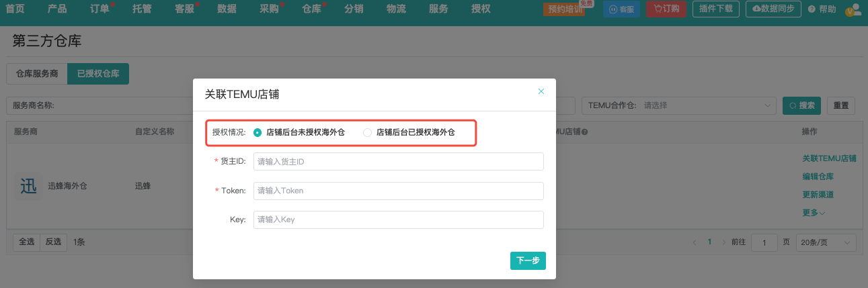Click the TEMU店铺 column help icon
The width and height of the screenshot is (868, 288).
click(x=585, y=132)
